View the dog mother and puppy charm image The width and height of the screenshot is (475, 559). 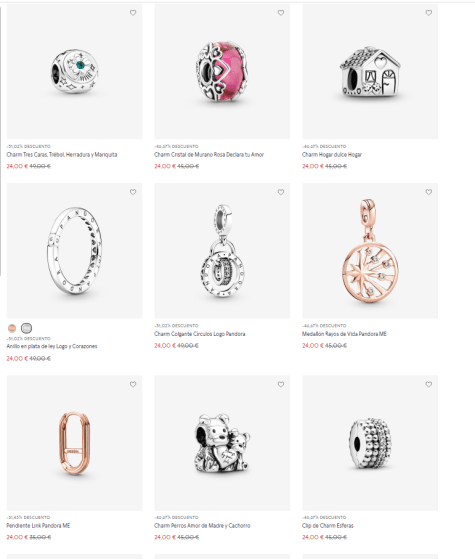222,443
